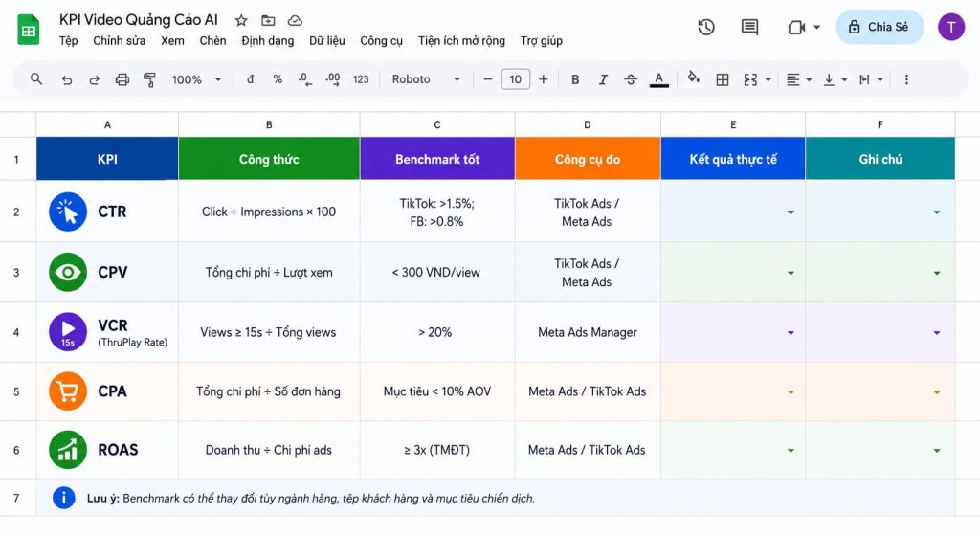Click the move to folder icon
Image resolution: width=980 pixels, height=536 pixels.
268,21
